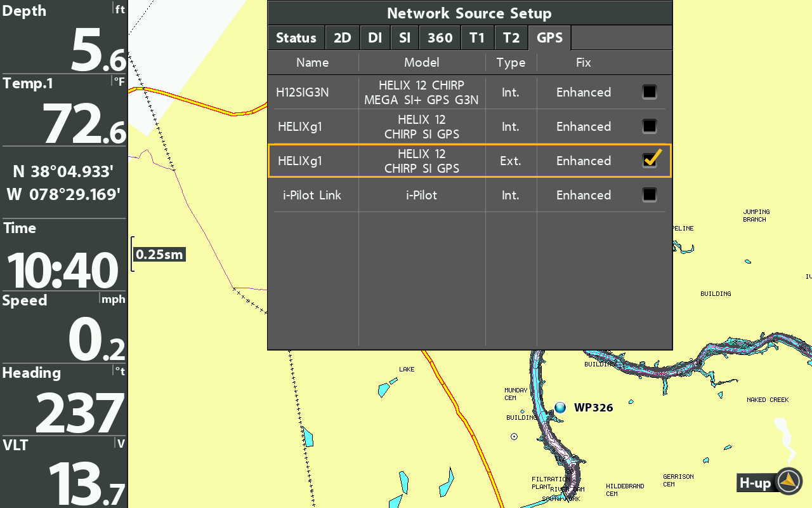Click the JUMPING BRANCH map label
The height and width of the screenshot is (508, 812).
(x=756, y=215)
